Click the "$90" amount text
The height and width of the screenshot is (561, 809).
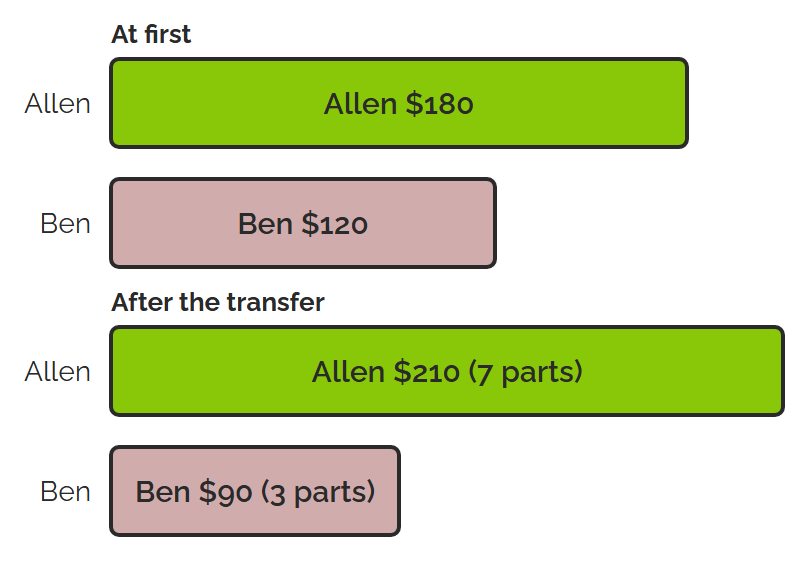point(225,491)
